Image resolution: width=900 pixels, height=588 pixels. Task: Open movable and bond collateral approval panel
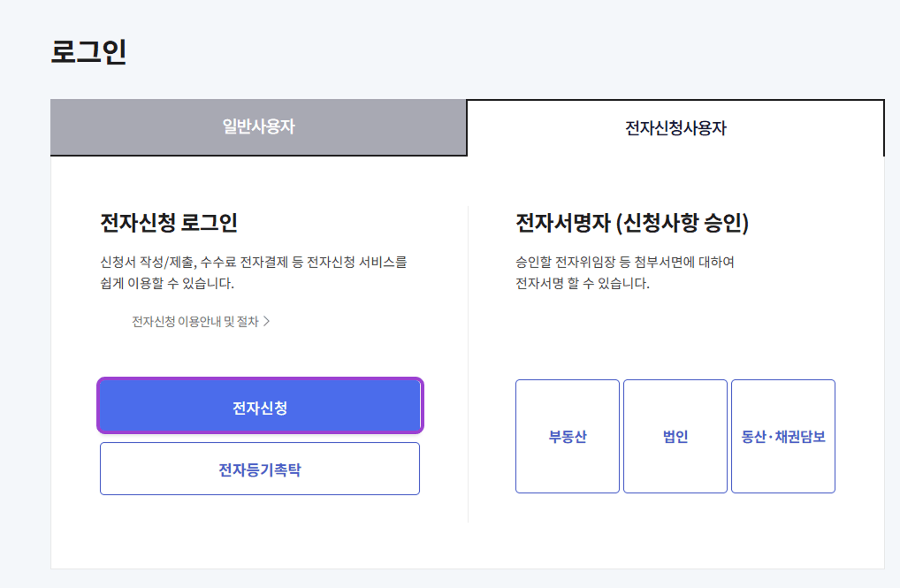click(x=783, y=436)
